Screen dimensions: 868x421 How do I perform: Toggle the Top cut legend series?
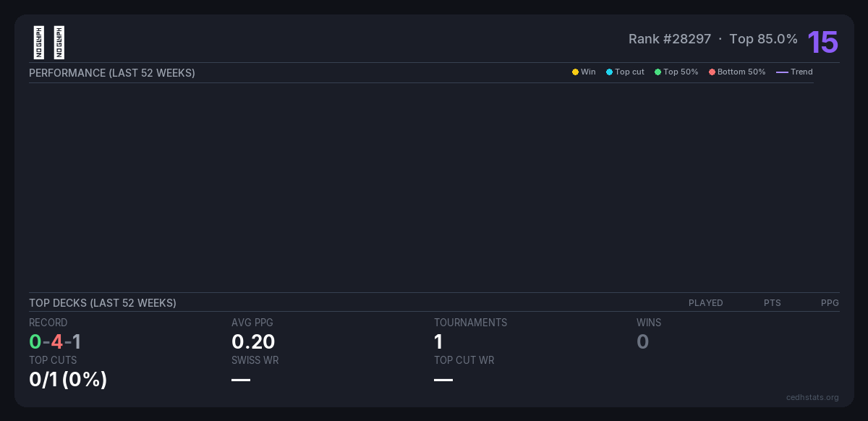[x=625, y=72]
